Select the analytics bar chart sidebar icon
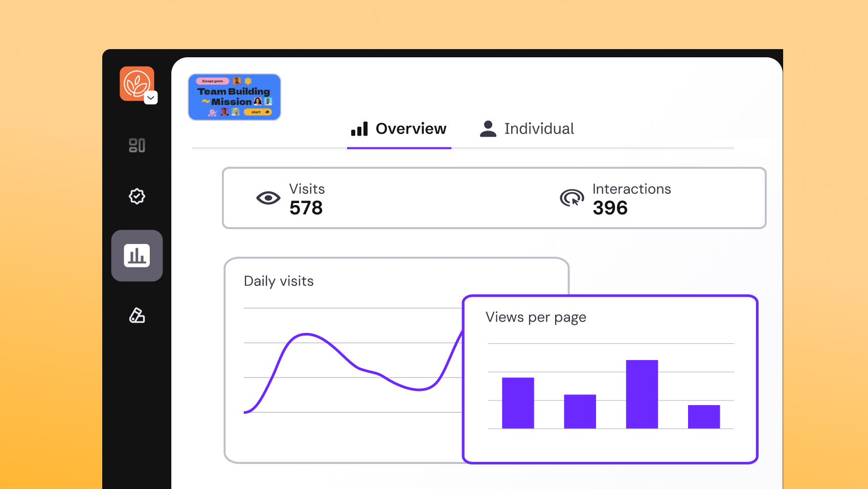868x489 pixels. [137, 256]
